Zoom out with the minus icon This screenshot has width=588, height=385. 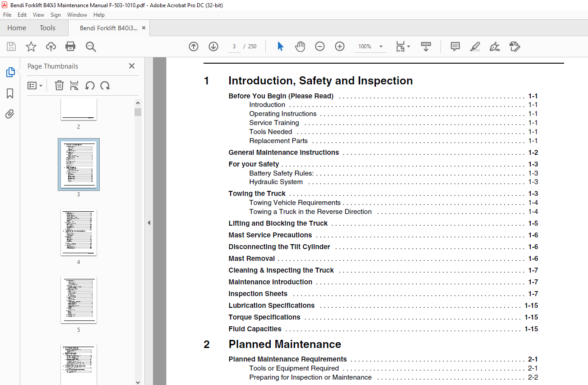click(320, 46)
